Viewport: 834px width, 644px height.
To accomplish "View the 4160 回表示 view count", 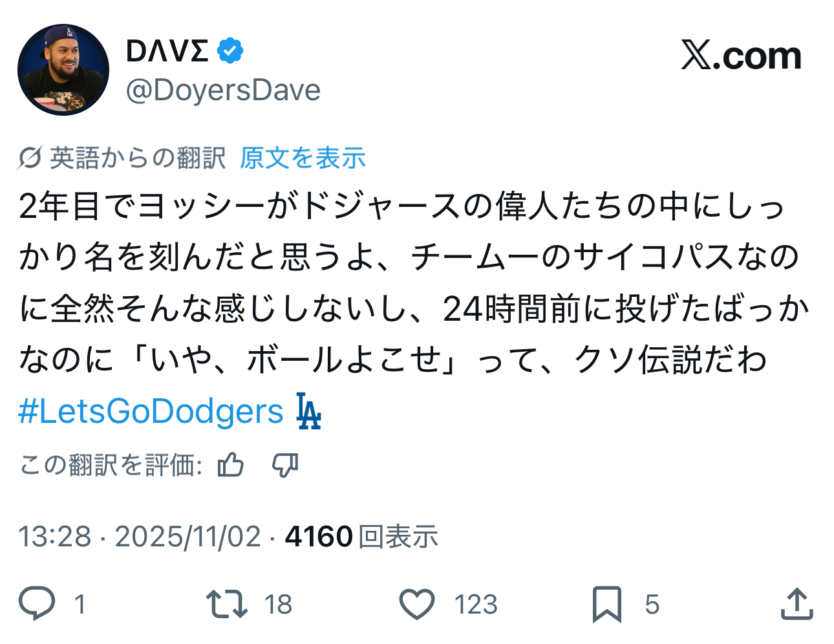I will tap(361, 537).
